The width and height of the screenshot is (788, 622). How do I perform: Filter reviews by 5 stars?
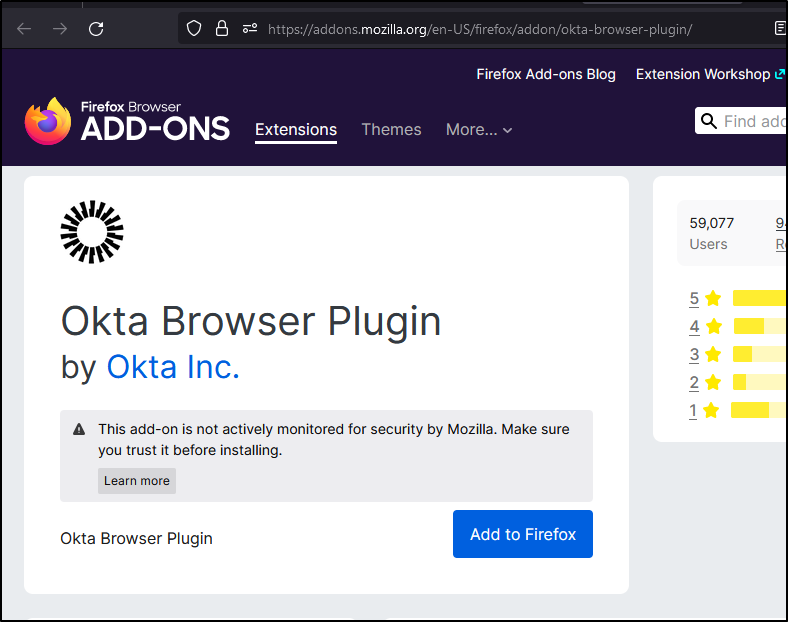[694, 298]
